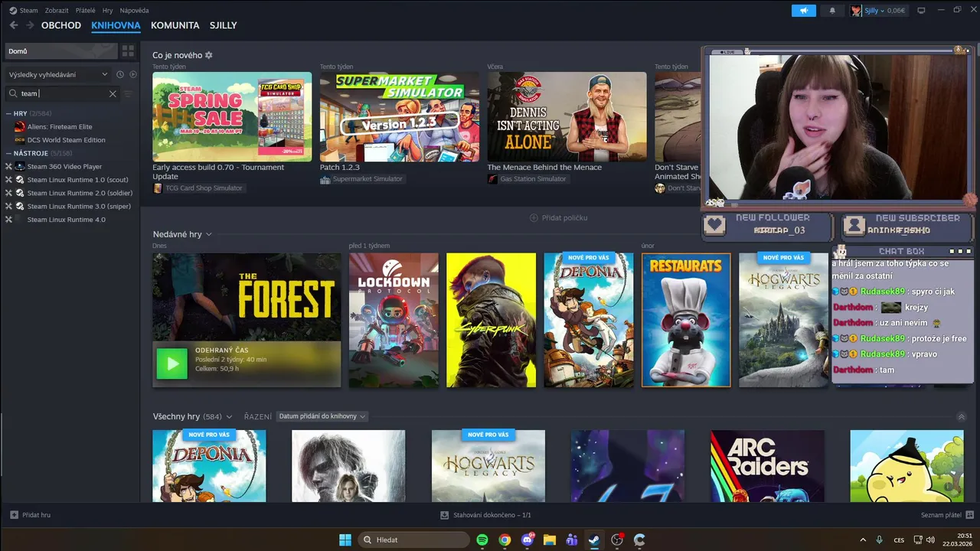Clear the search text with the X
The image size is (980, 551).
tap(113, 93)
